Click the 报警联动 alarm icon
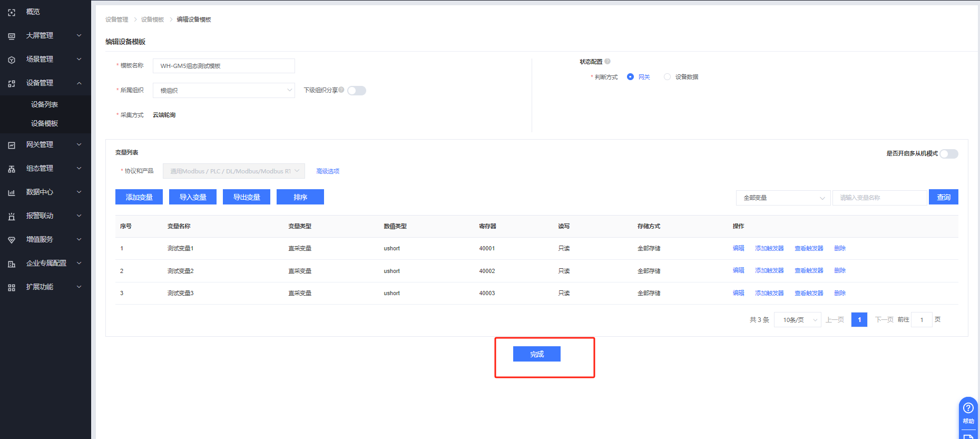Viewport: 980px width, 439px height. (x=12, y=216)
